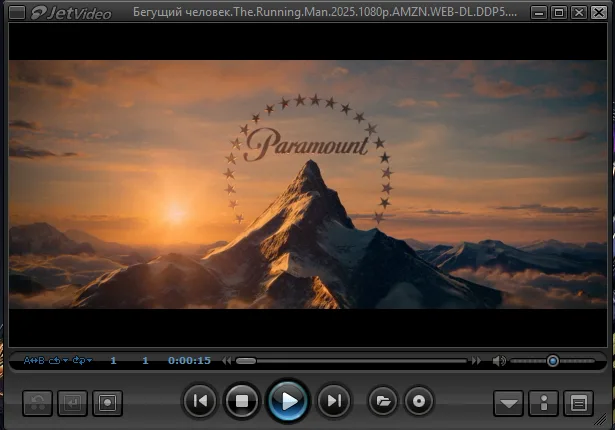Start playback with the Play button

coord(289,401)
